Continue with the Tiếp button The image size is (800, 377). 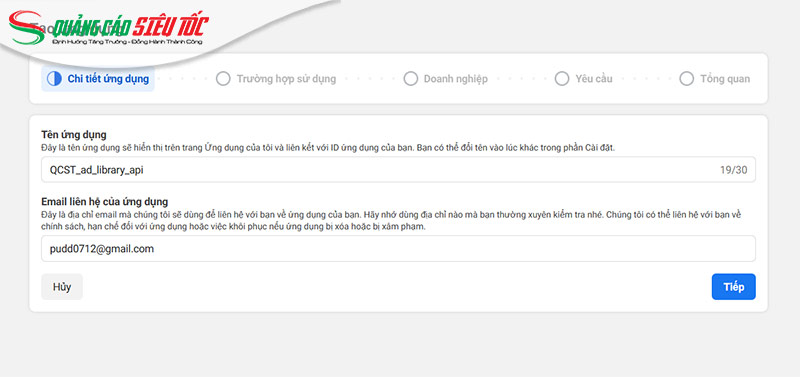(734, 287)
